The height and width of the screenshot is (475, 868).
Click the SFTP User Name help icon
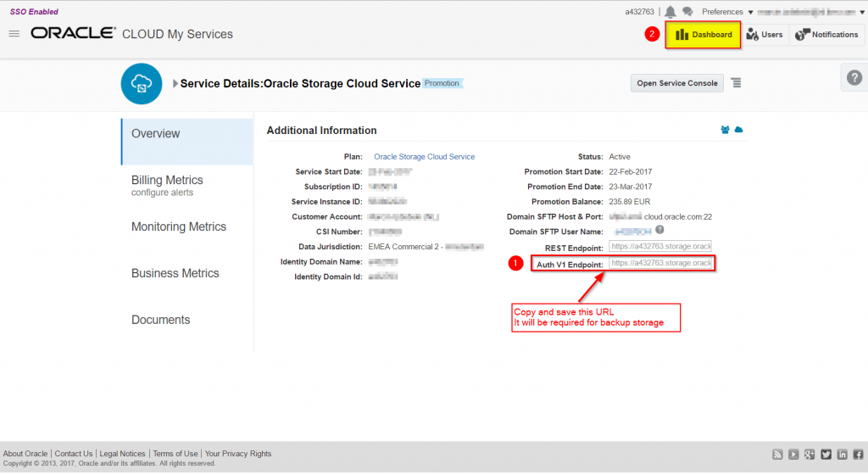[x=659, y=230]
